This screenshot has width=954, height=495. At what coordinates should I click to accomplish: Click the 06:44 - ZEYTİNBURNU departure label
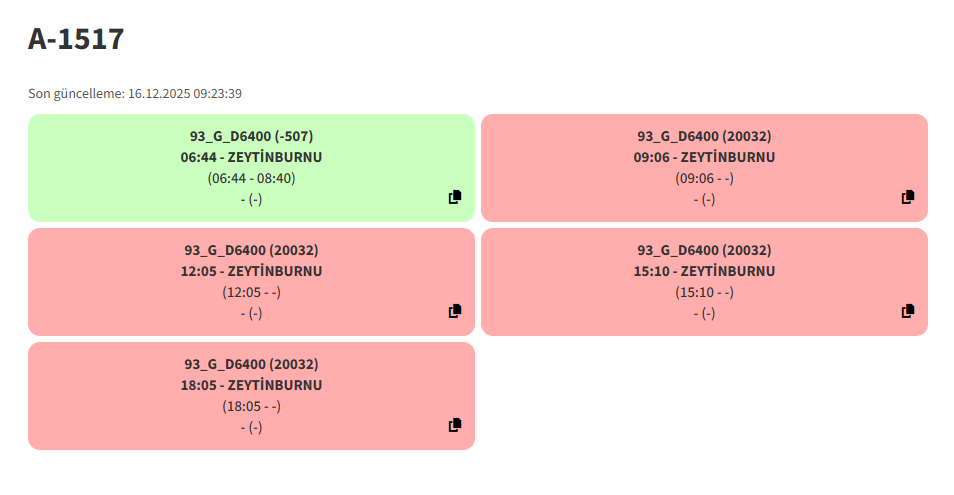click(251, 157)
